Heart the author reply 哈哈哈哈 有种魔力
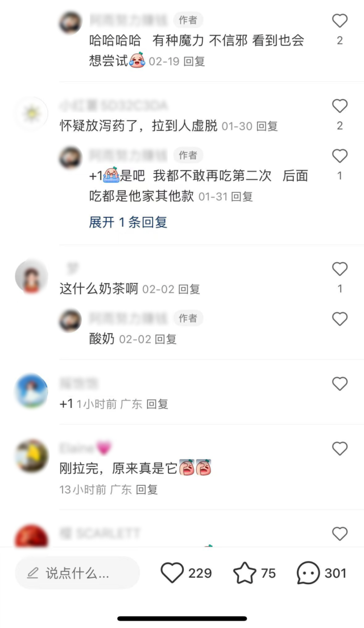The width and height of the screenshot is (364, 628). [x=340, y=20]
